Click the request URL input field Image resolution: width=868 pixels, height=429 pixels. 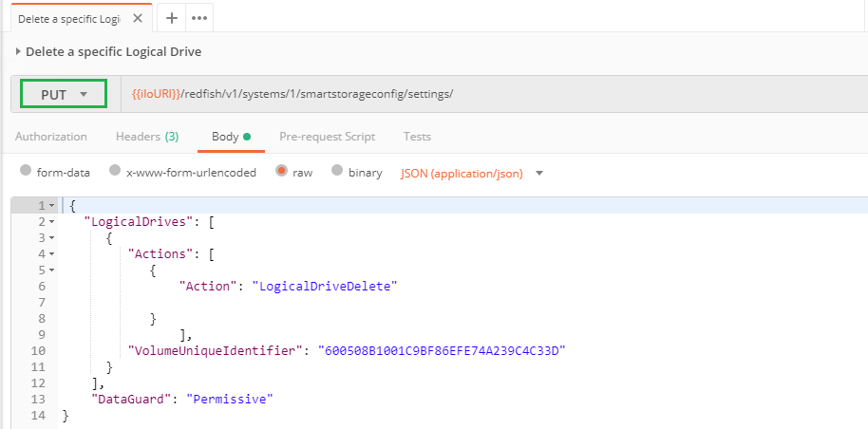coord(495,94)
